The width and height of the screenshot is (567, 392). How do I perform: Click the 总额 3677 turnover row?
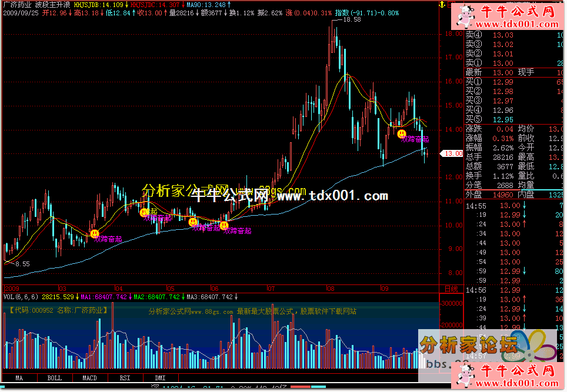489,166
